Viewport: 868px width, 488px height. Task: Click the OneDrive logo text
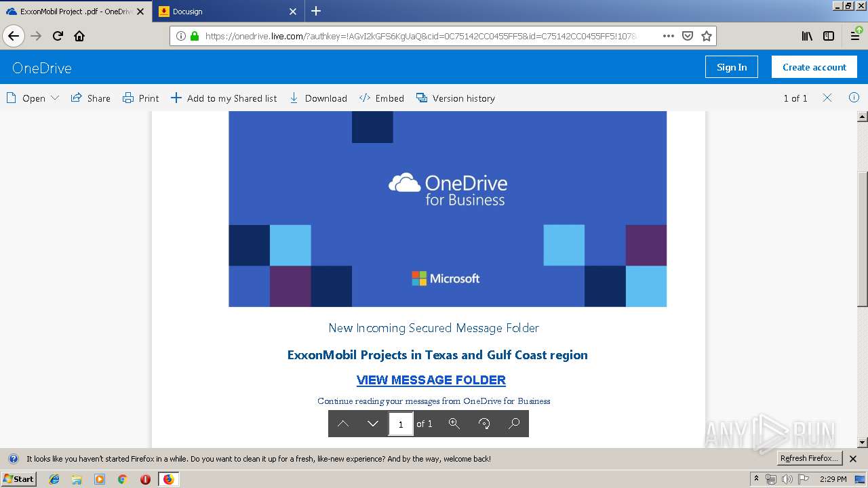[x=41, y=68]
